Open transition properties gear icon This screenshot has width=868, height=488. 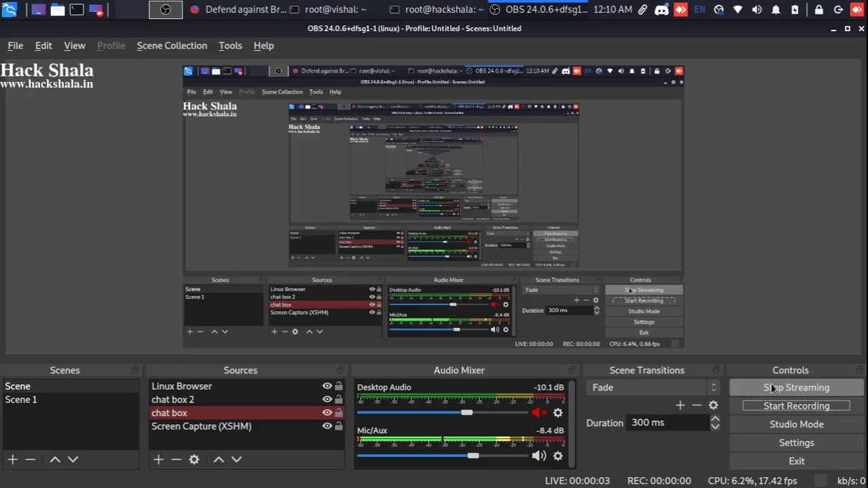pos(713,405)
